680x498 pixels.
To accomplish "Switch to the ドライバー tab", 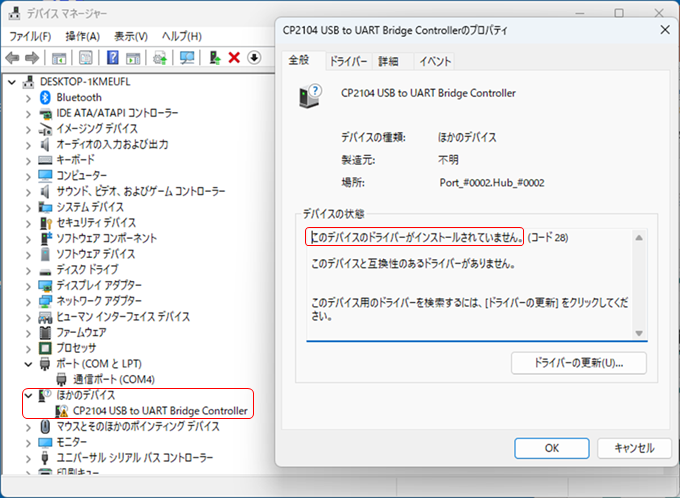I will click(348, 61).
